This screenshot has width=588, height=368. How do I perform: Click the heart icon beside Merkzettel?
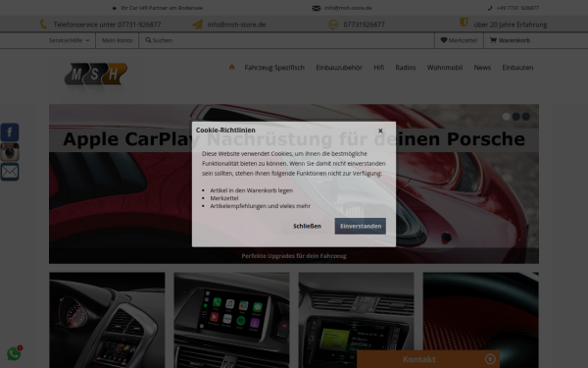click(x=444, y=40)
